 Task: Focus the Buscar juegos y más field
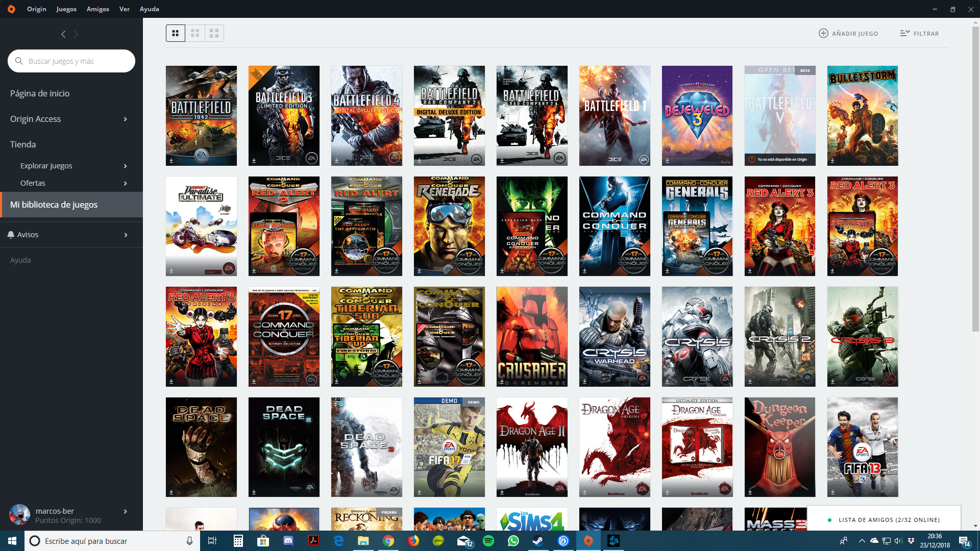click(x=71, y=61)
